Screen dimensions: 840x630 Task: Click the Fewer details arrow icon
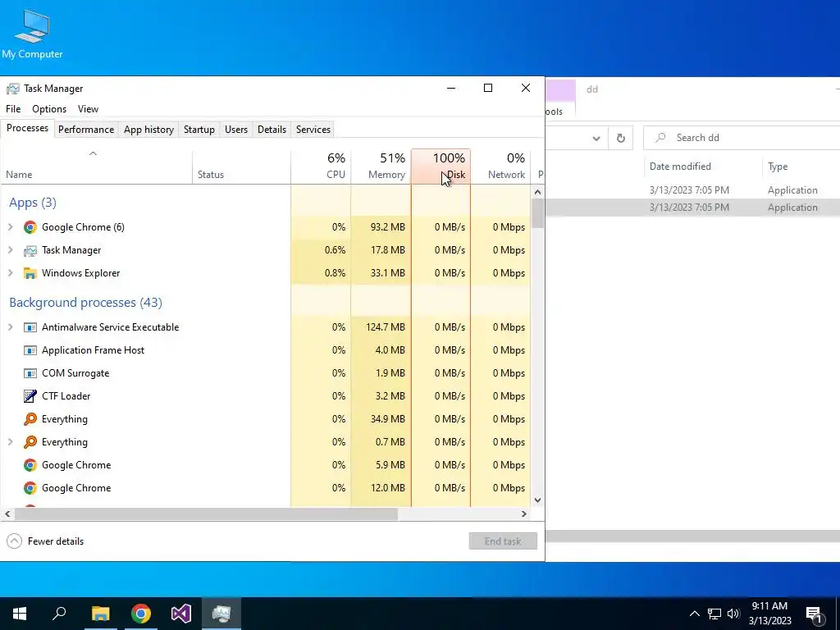[15, 541]
